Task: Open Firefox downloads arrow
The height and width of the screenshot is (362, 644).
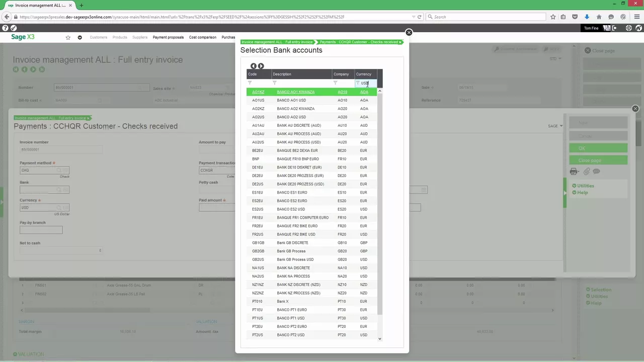Action: click(x=587, y=17)
